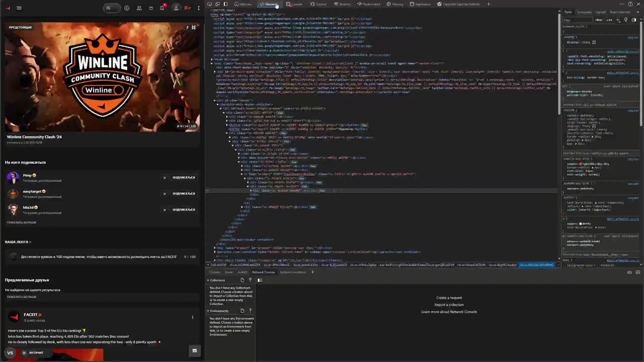Click the new style rule plus icon
The image size is (644, 362).
pos(618,20)
